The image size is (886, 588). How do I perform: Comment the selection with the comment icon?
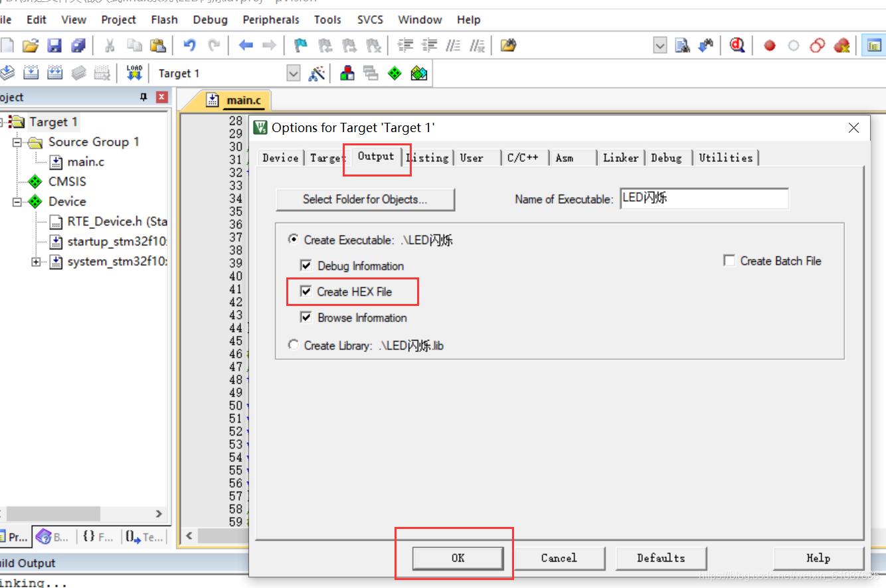click(453, 45)
